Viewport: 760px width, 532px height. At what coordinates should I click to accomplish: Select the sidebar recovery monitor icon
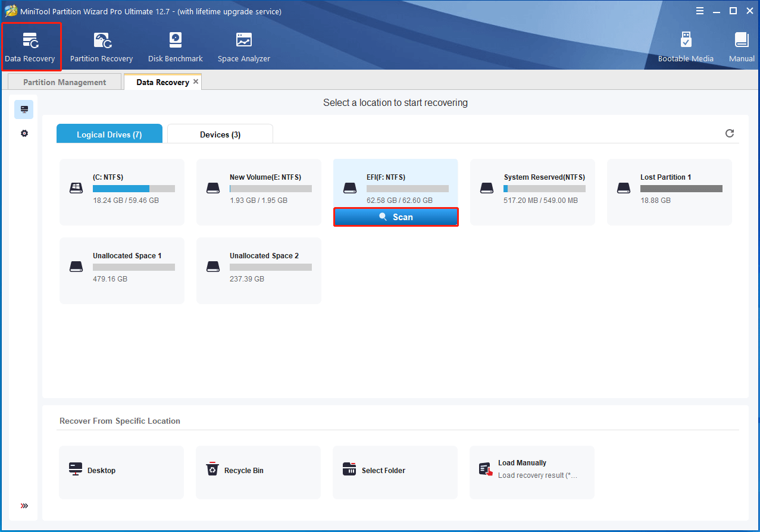pos(24,109)
